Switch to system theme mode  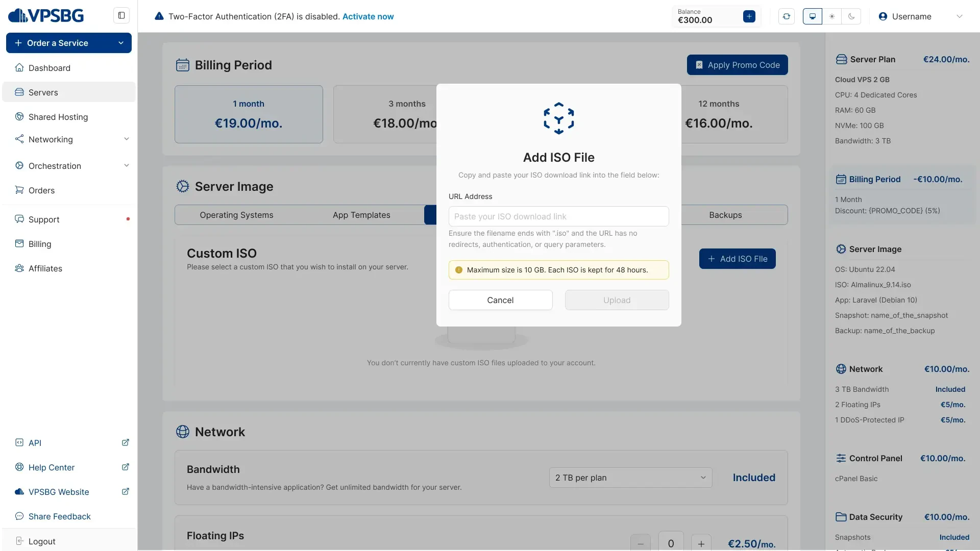[x=813, y=16]
